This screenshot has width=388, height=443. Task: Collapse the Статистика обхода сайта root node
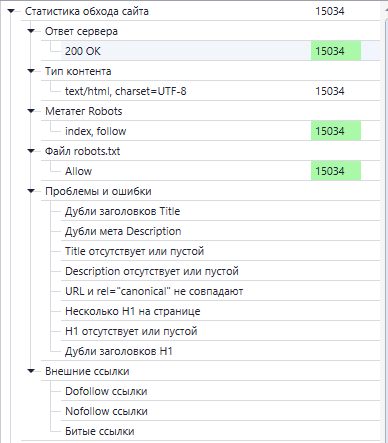click(11, 11)
